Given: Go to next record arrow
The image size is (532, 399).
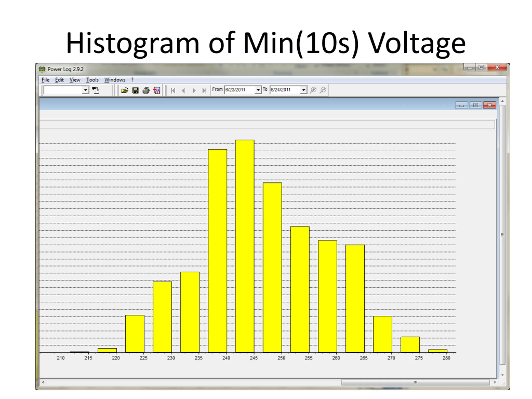Looking at the screenshot, I should (194, 91).
